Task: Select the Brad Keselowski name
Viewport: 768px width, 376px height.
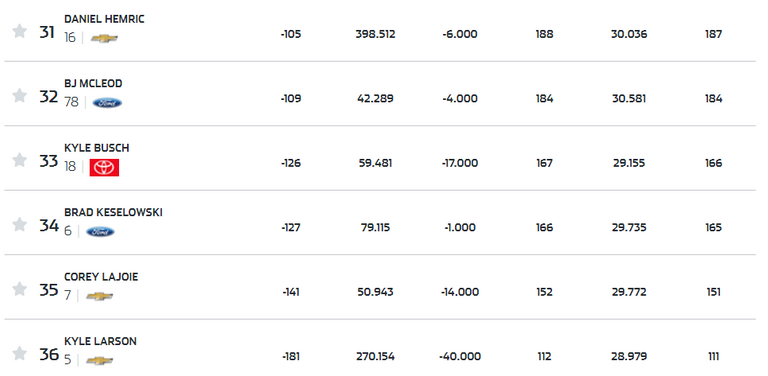Action: point(113,212)
